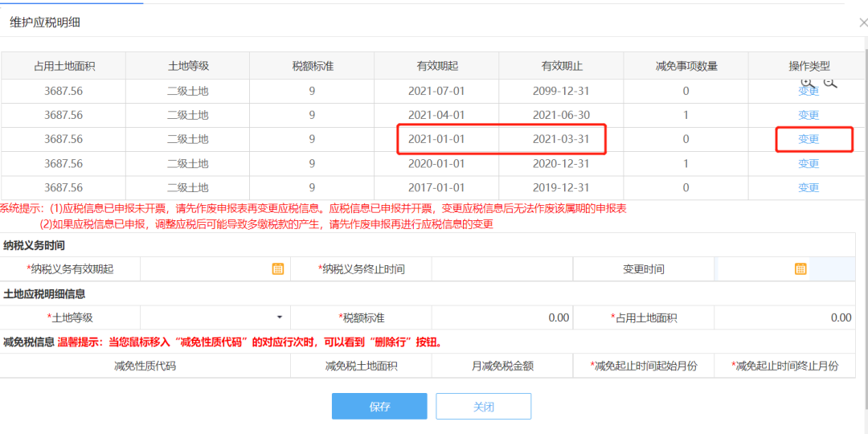This screenshot has height=434, width=868.
Task: Click the 土地应税明细信息 section heading
Action: (x=44, y=293)
